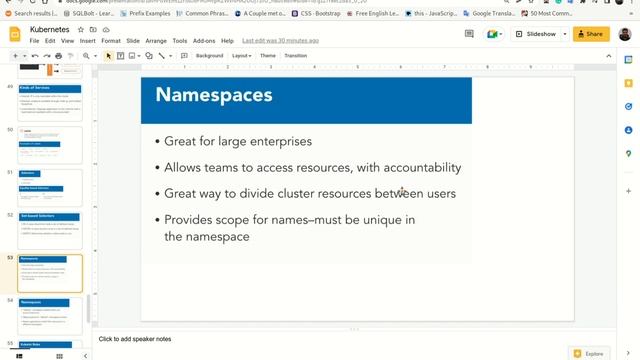Open the Slide menu

[133, 41]
